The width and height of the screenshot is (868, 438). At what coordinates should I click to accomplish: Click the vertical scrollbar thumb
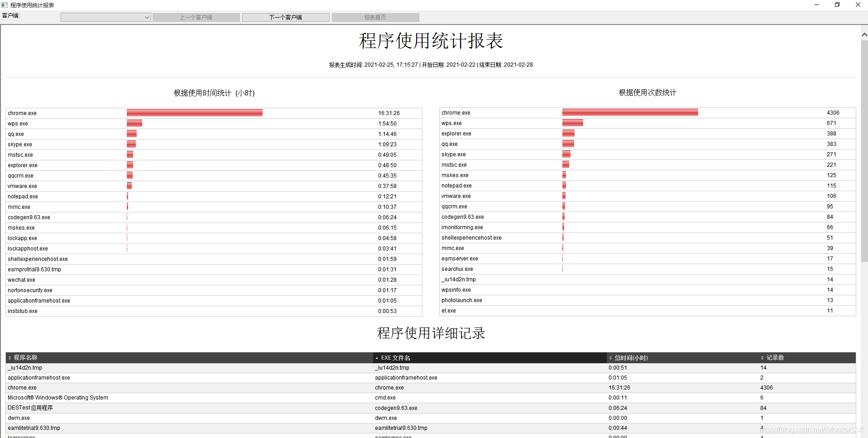click(x=864, y=152)
